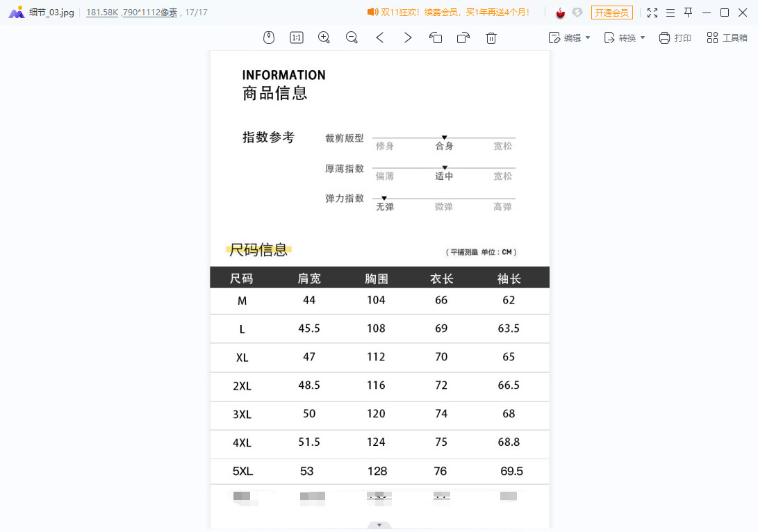
Task: Click the gray cloud sync icon
Action: pos(577,13)
